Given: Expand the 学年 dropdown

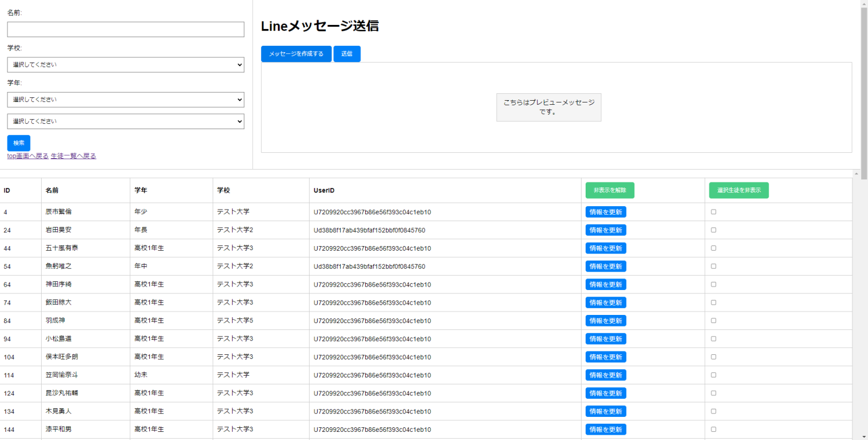Looking at the screenshot, I should pos(126,100).
